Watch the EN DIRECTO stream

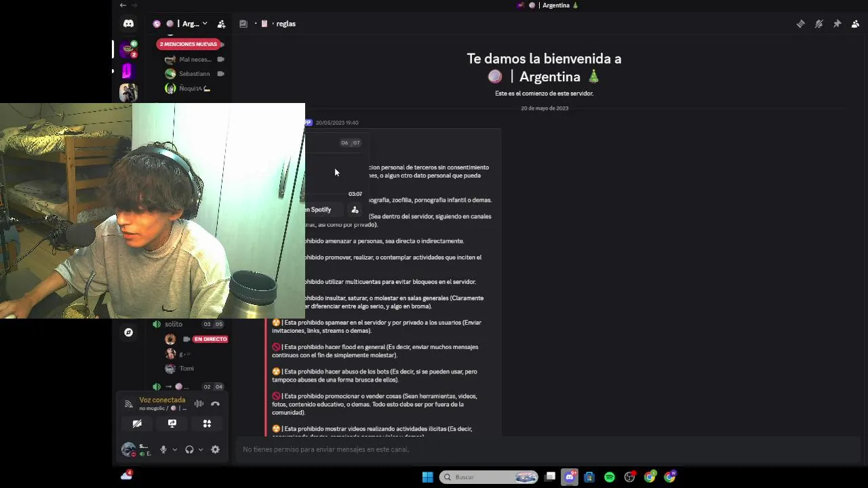click(210, 339)
